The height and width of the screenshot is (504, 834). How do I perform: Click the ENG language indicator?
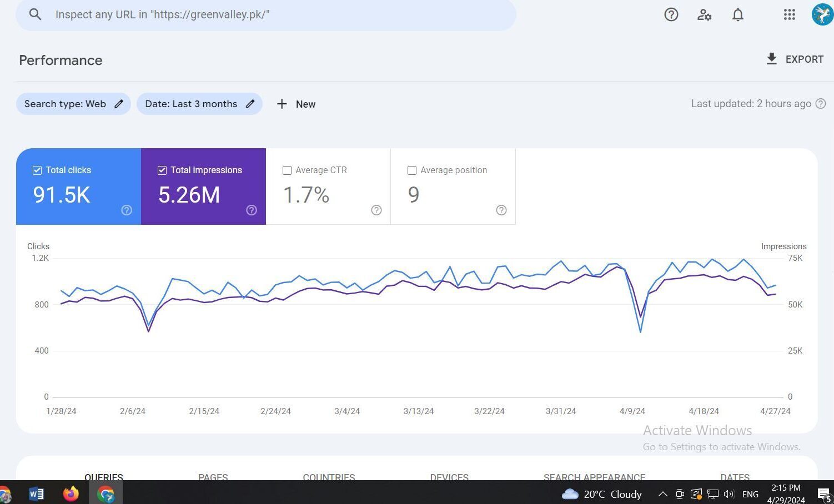tap(750, 494)
